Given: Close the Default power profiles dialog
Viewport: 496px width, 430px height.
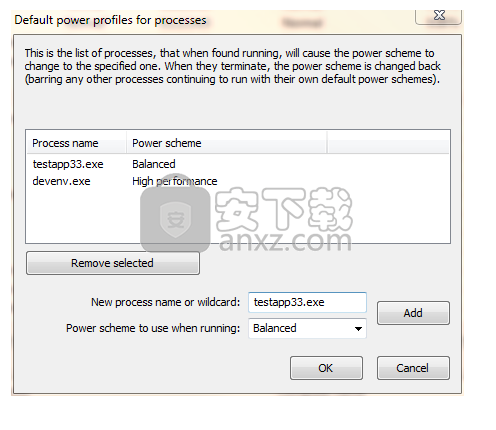Looking at the screenshot, I should [438, 16].
